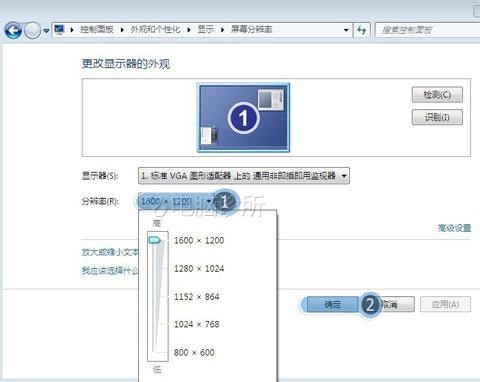Image resolution: width=480 pixels, height=382 pixels.
Task: Click the refresh button beside address bar
Action: pyautogui.click(x=362, y=30)
